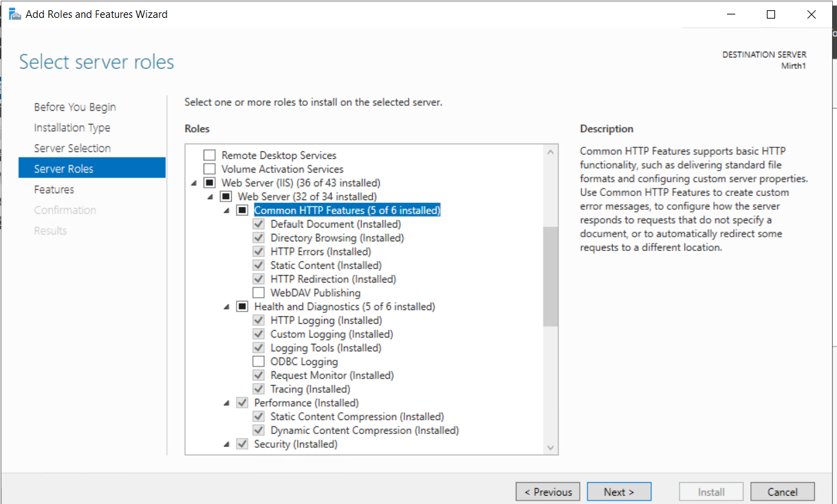
Task: Click the scroll up arrow of roles list
Action: coord(550,152)
